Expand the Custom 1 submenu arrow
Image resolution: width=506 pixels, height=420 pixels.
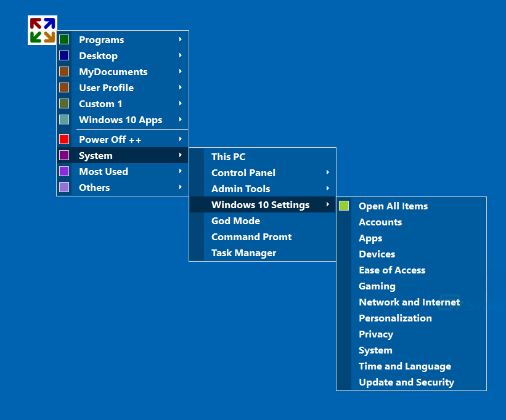pyautogui.click(x=181, y=103)
